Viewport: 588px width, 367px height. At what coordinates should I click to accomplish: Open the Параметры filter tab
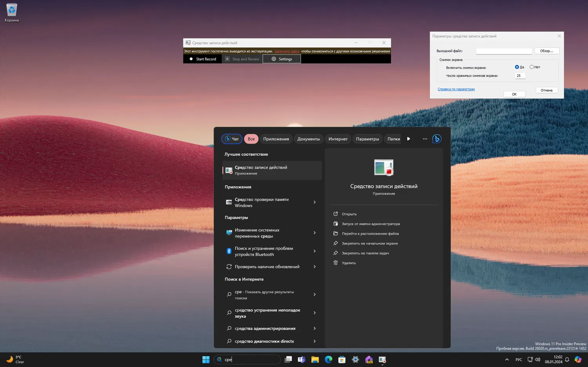(367, 139)
